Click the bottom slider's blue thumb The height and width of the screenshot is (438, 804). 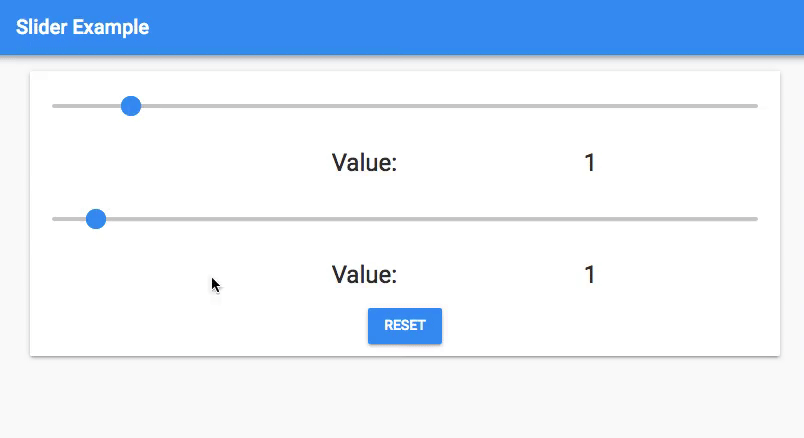(x=96, y=219)
